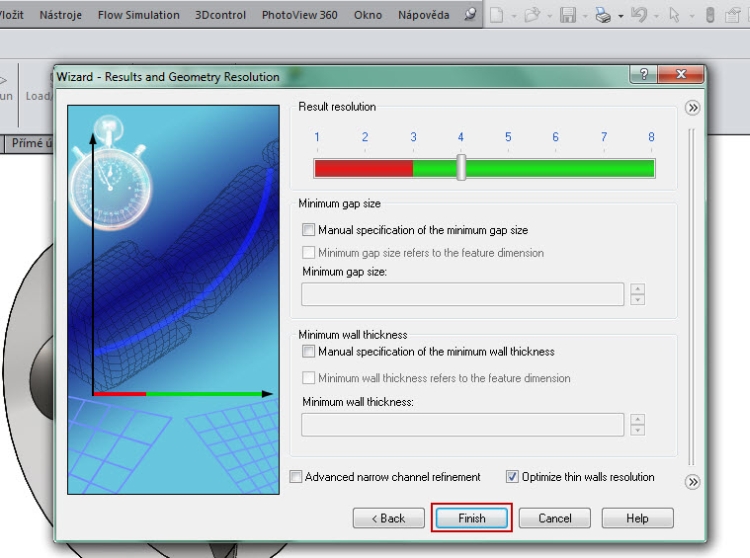Click the Print icon in toolbar
This screenshot has width=750, height=558.
(603, 15)
